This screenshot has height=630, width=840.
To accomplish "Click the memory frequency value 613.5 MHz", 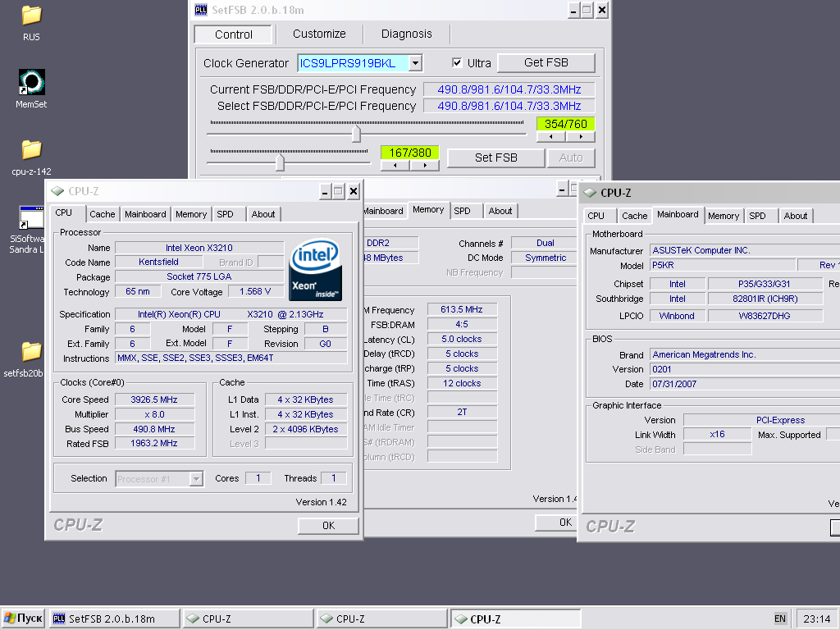I will [x=462, y=309].
